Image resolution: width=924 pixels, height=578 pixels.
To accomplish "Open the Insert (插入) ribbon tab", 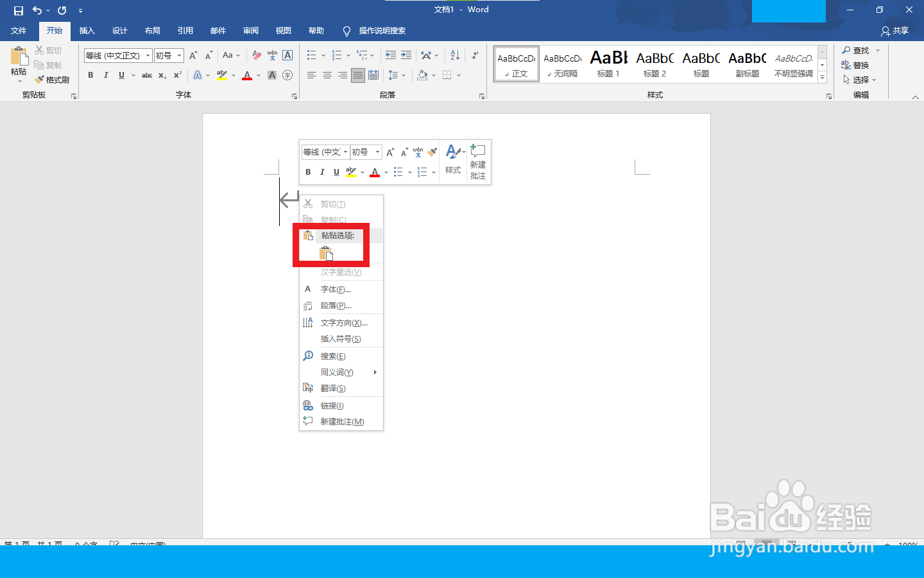I will click(87, 31).
